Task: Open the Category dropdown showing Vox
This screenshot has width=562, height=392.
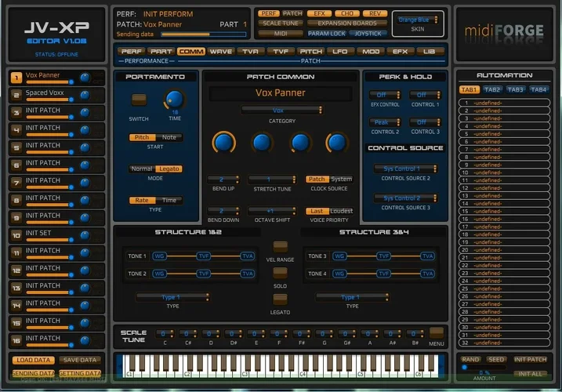Action: tap(281, 111)
